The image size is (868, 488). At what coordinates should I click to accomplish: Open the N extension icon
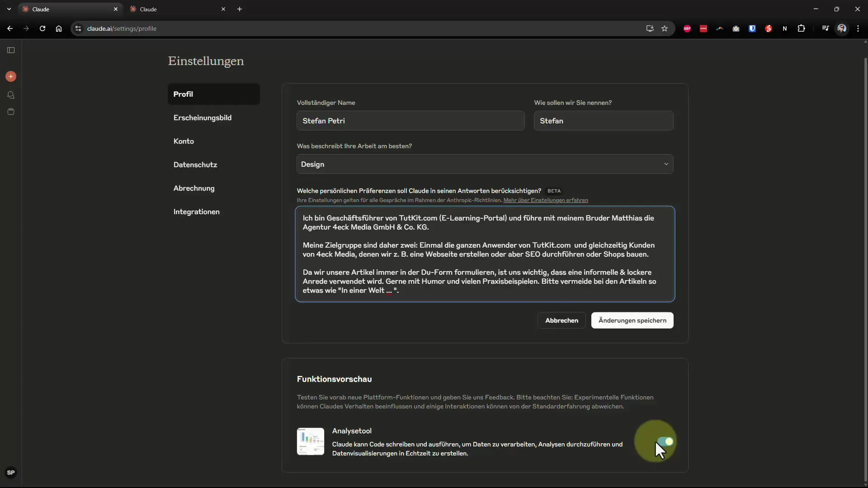click(x=785, y=28)
